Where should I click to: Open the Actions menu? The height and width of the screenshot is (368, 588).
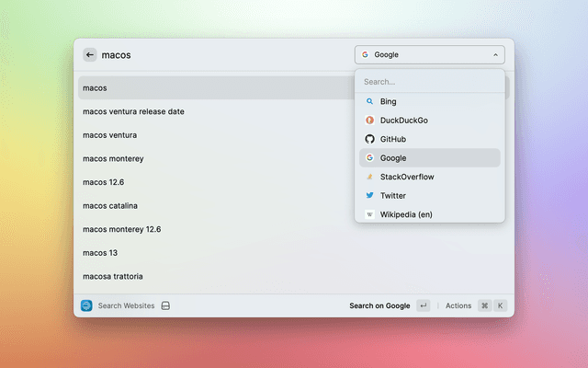click(x=458, y=305)
